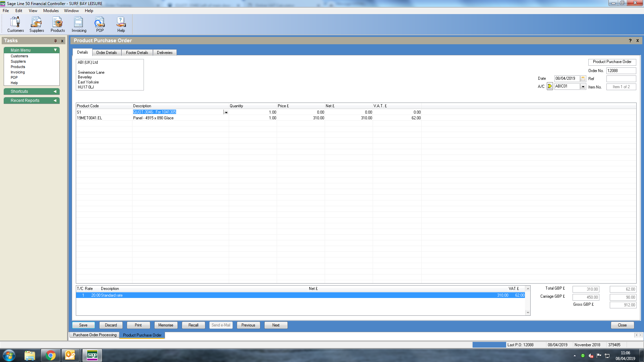644x362 pixels.
Task: Click the yellow A/C account arrow icon
Action: [550, 86]
